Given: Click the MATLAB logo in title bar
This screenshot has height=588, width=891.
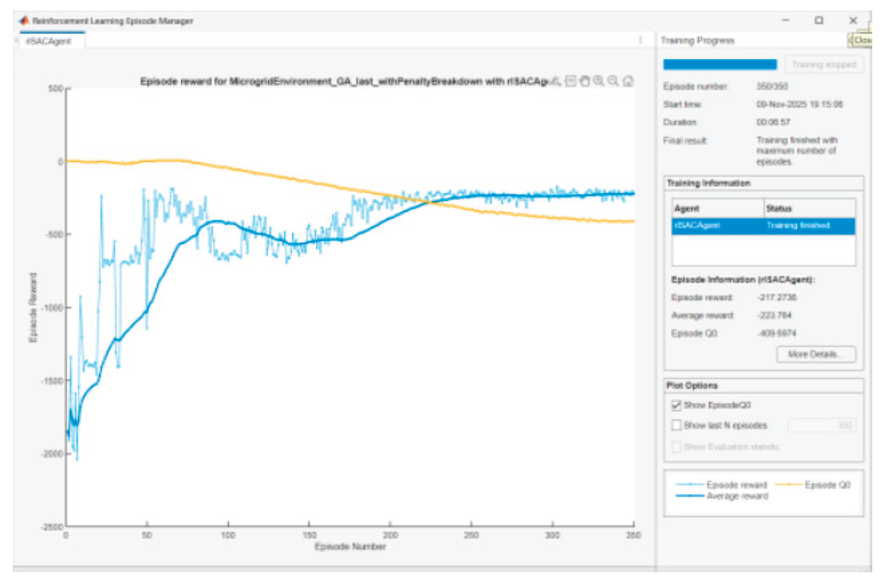Looking at the screenshot, I should pyautogui.click(x=24, y=20).
